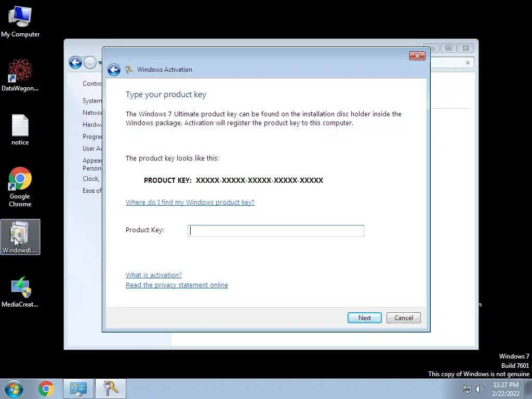Open 'Read the privacy statement online' link

(177, 285)
